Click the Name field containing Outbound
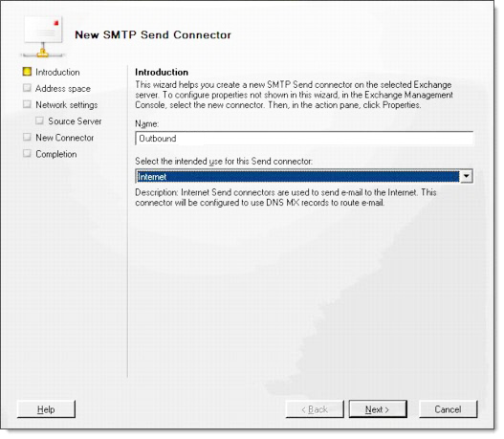Viewport: 504px width, 439px height. tap(304, 139)
